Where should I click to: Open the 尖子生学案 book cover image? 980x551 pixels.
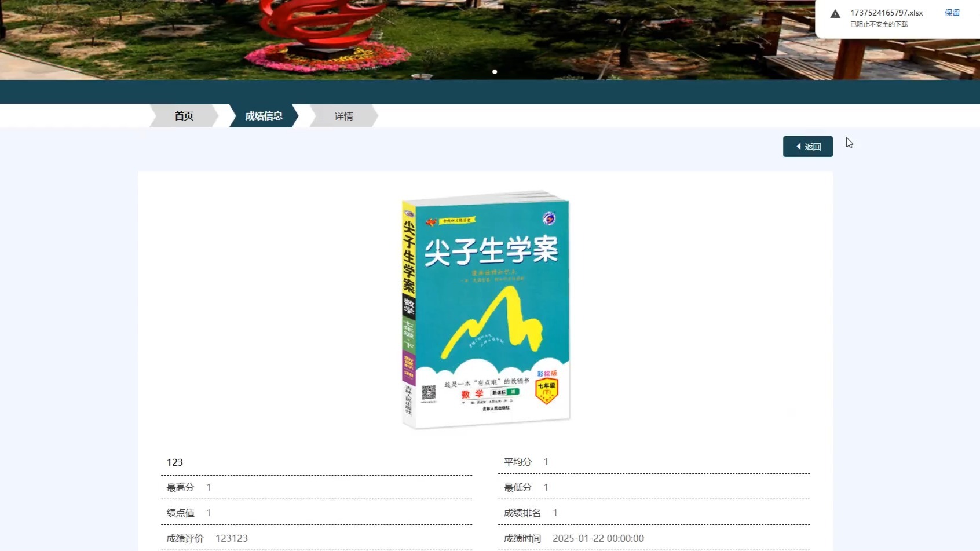(x=485, y=310)
